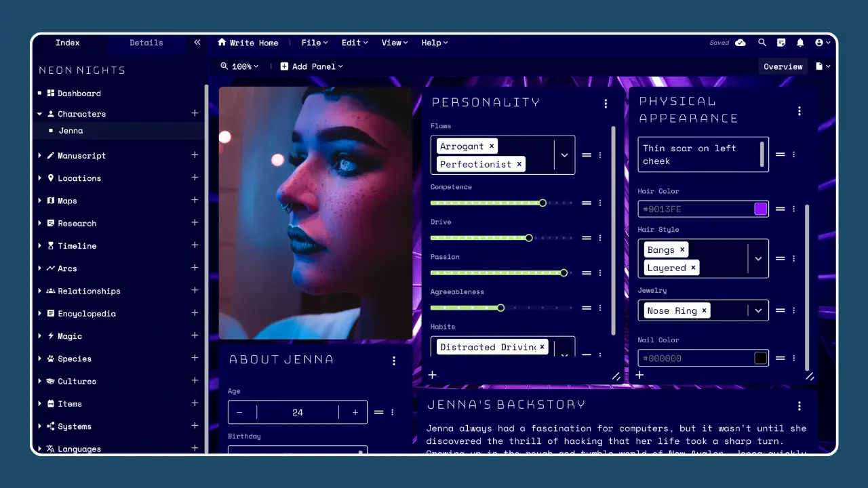The image size is (868, 488).
Task: Expand the Flaws dropdown list
Action: 564,155
